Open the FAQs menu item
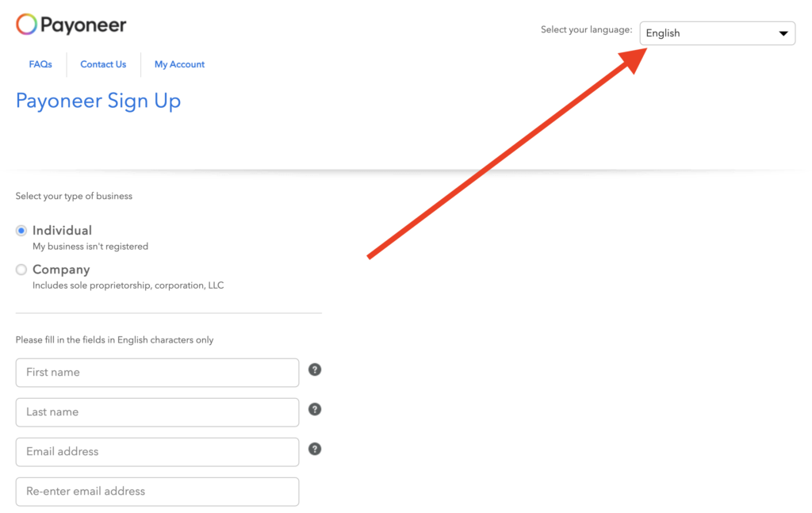Viewport: 812px width, 513px height. click(x=40, y=64)
